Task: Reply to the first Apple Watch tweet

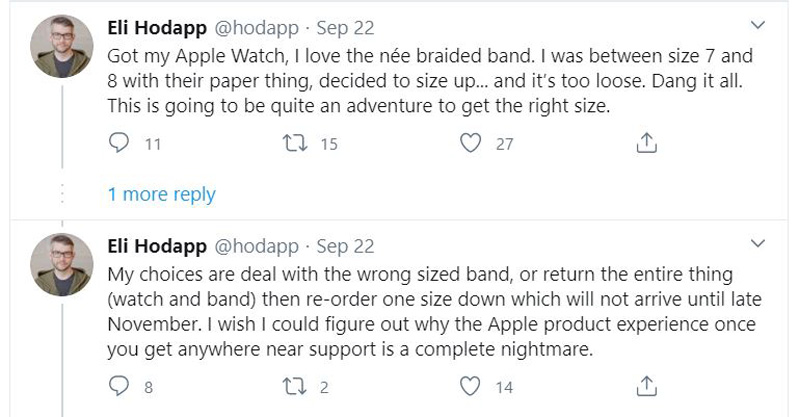Action: tap(119, 144)
